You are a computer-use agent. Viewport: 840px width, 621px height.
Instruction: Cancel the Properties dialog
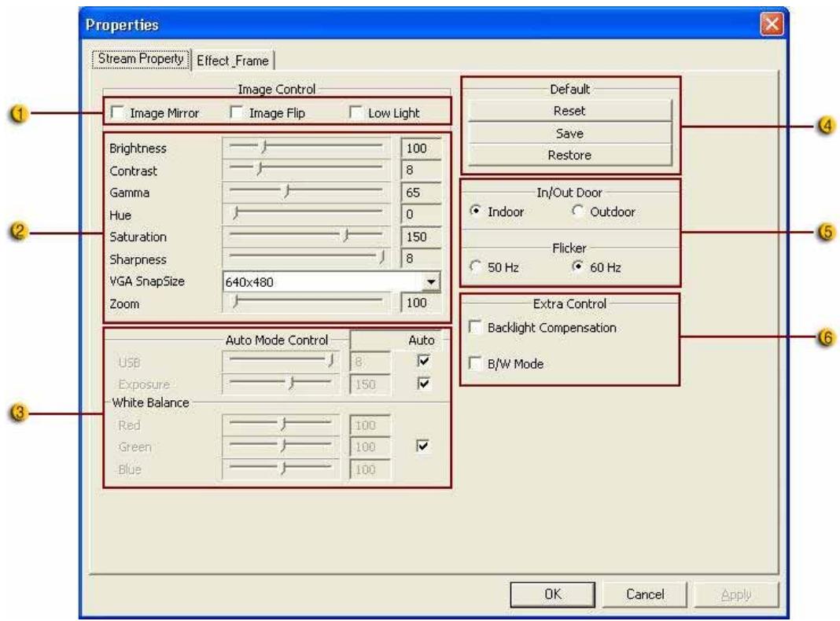pos(644,594)
